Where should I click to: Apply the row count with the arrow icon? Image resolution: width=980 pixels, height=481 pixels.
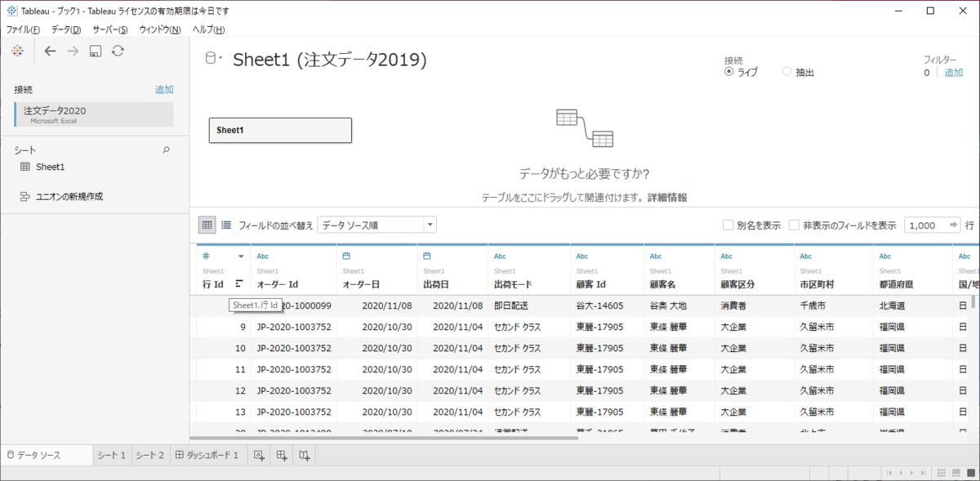tap(953, 225)
